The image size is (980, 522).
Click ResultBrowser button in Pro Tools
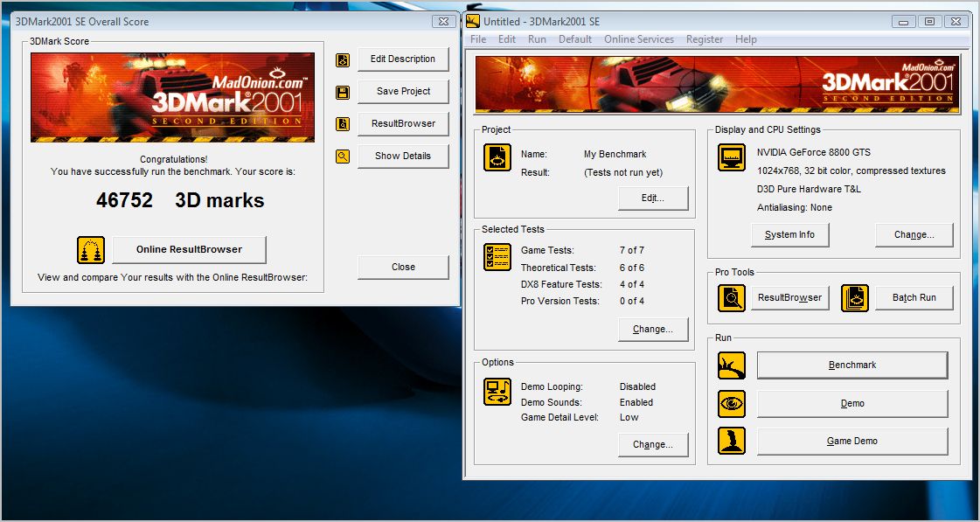[x=790, y=298]
